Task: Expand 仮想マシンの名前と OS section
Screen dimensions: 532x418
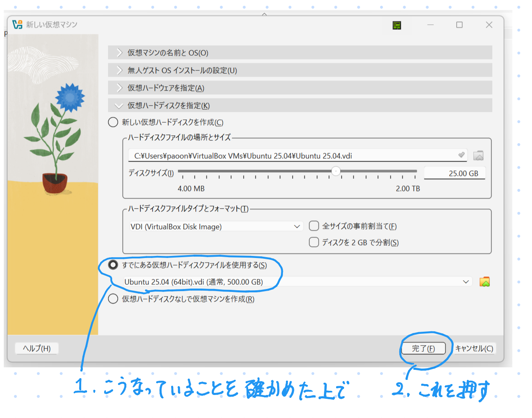Action: coord(167,53)
